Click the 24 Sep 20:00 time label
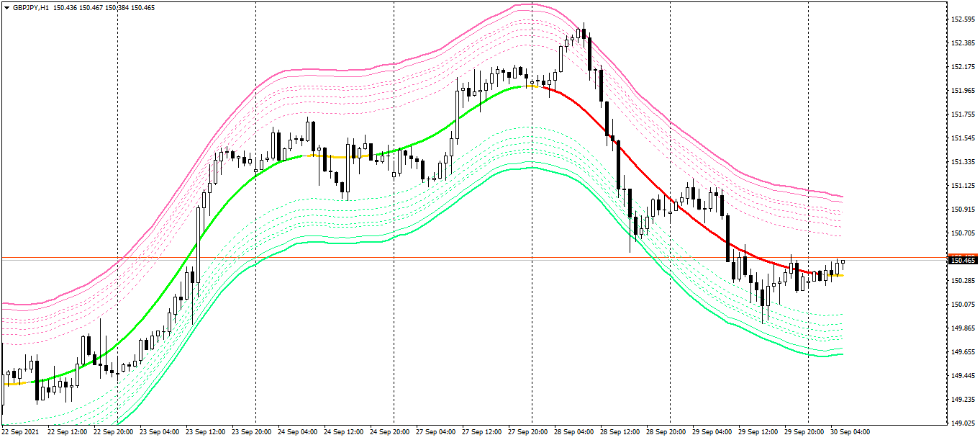The width and height of the screenshot is (980, 440). coord(389,432)
